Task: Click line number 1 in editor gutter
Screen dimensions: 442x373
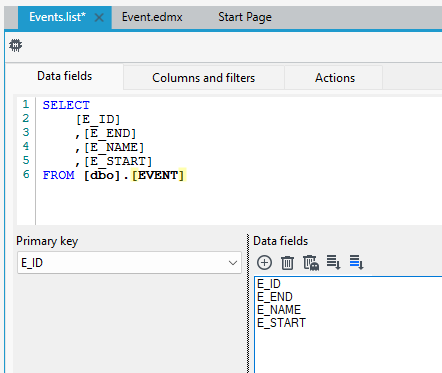Action: click(26, 105)
